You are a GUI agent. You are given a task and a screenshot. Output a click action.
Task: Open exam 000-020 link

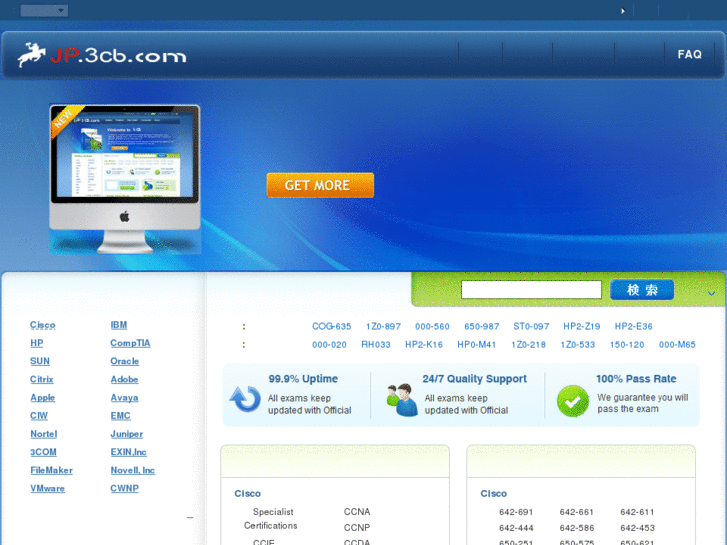(329, 345)
